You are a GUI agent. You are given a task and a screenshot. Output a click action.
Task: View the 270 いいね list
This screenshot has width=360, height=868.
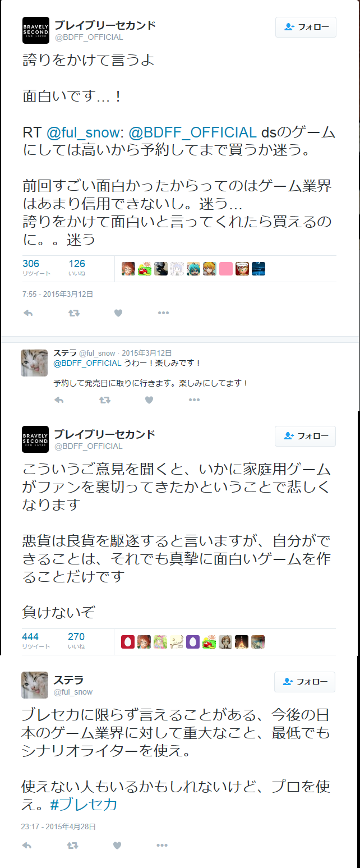coord(76,641)
